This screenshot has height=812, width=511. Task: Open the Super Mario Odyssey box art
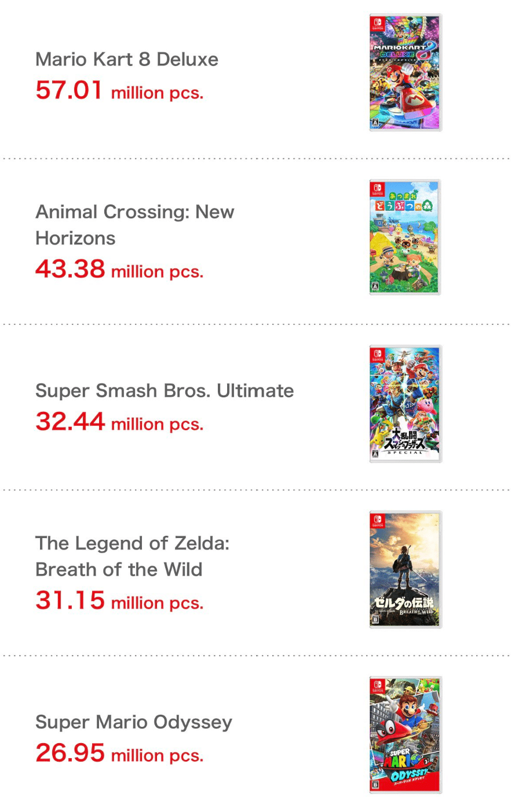(x=405, y=735)
